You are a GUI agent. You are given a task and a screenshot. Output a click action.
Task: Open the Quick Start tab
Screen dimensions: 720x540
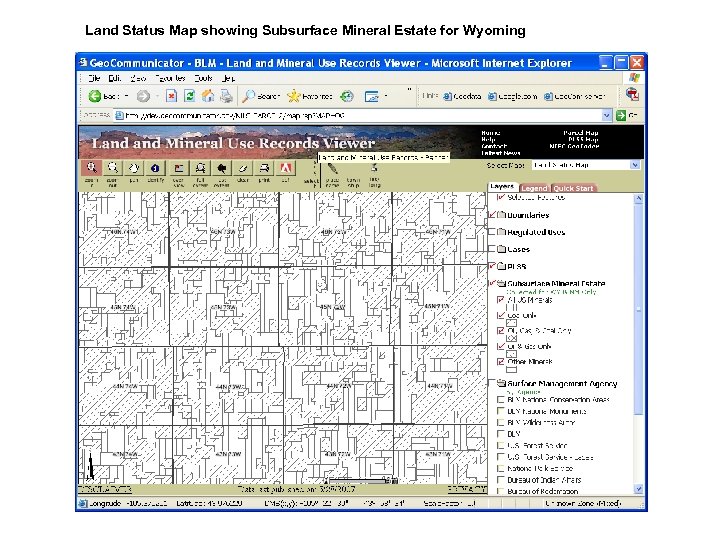[x=574, y=188]
